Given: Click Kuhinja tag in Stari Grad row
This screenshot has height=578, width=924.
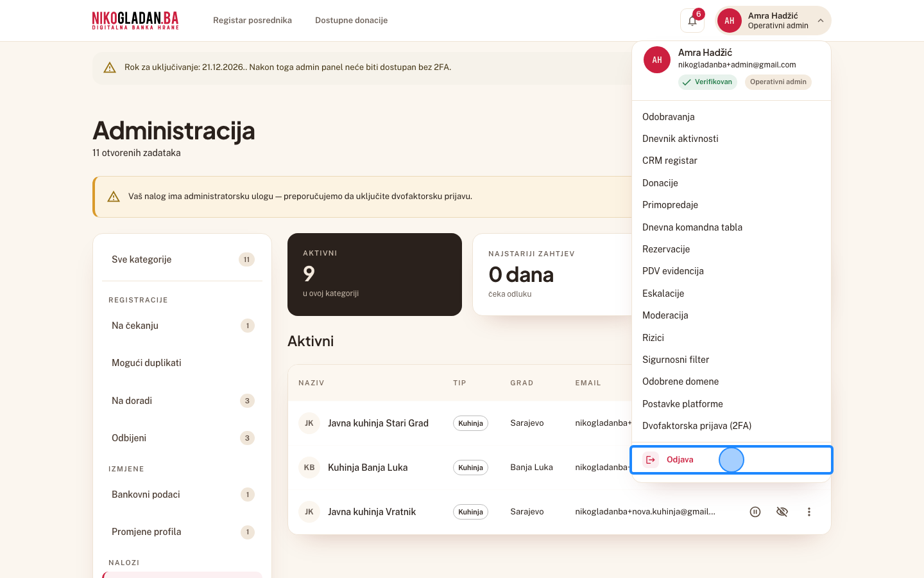Looking at the screenshot, I should click(470, 423).
